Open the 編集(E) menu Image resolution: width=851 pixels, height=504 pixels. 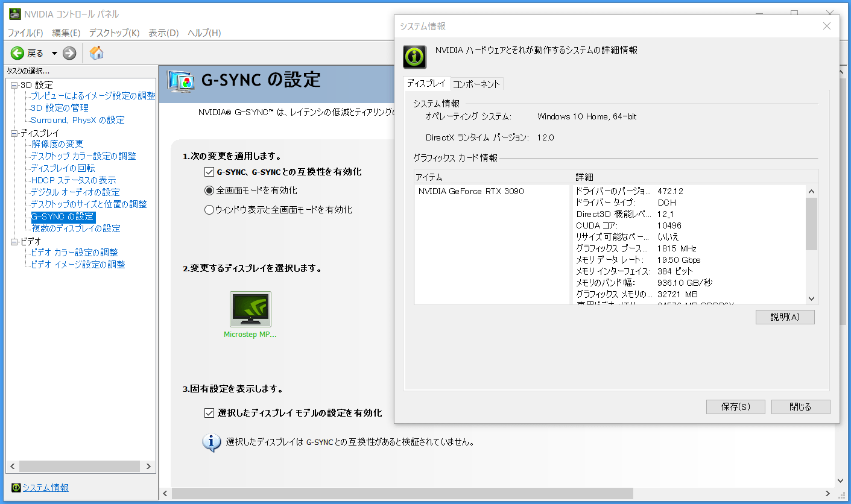[x=66, y=33]
